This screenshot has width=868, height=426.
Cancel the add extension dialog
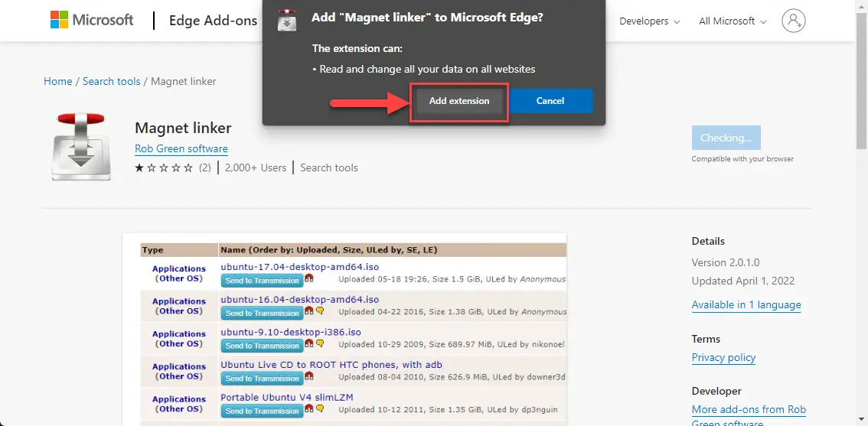click(550, 101)
